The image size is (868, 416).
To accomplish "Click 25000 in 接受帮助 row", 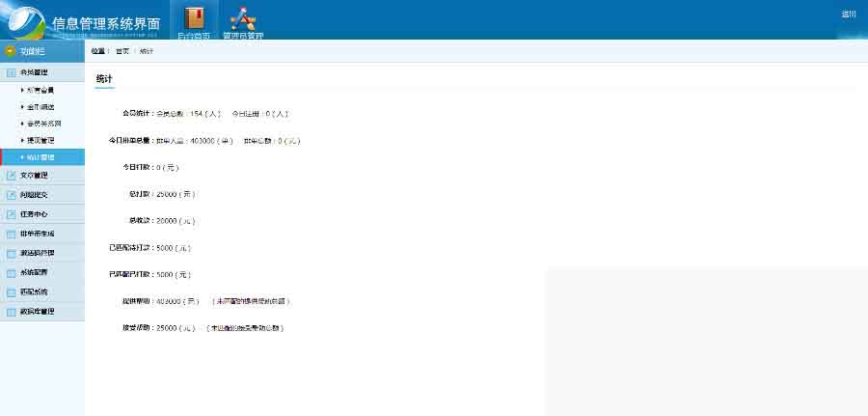I will click(x=167, y=328).
